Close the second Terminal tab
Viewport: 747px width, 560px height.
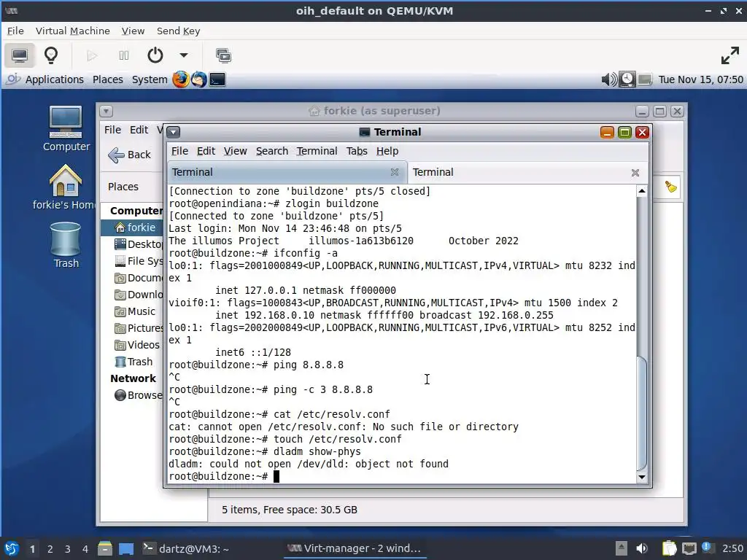pos(635,173)
